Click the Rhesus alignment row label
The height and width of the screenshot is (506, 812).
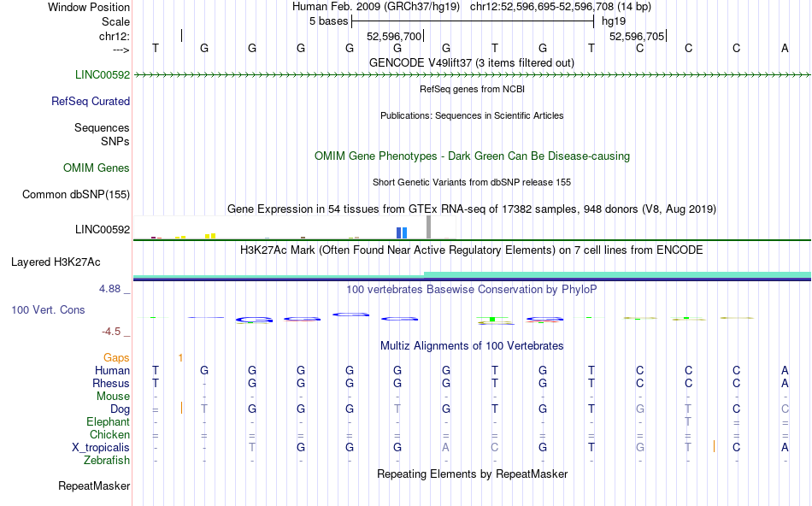coord(111,383)
